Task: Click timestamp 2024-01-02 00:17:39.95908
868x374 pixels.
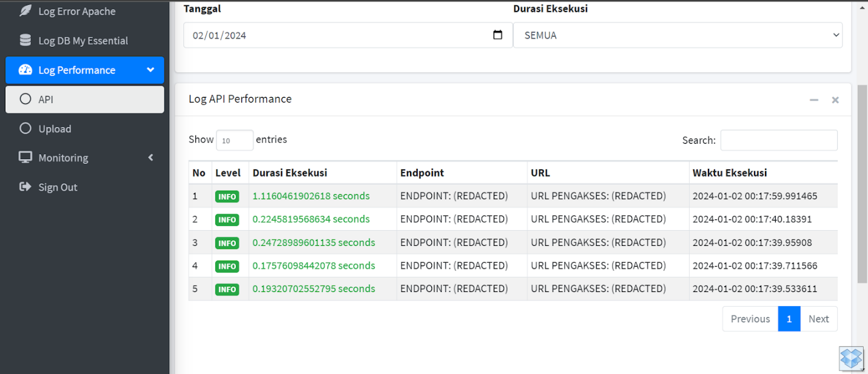Action: [752, 242]
